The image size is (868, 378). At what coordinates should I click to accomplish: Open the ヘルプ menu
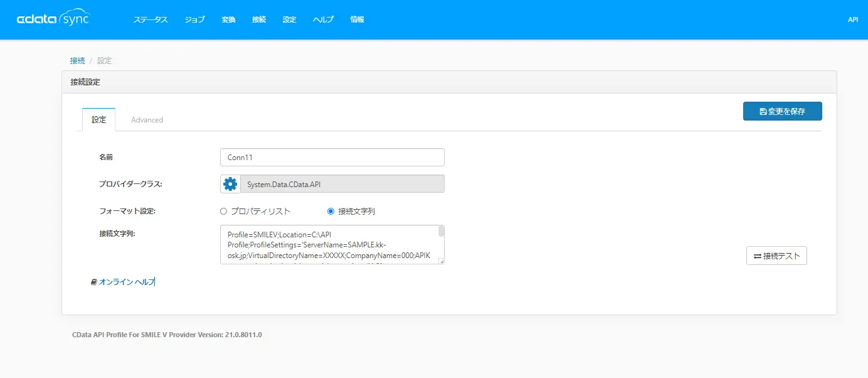[x=324, y=19]
